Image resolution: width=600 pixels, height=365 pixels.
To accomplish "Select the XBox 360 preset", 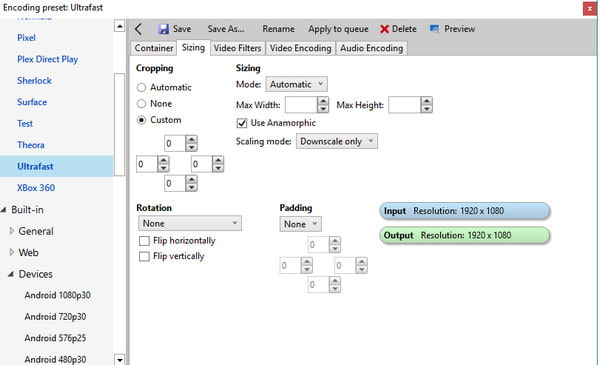I will pos(36,188).
